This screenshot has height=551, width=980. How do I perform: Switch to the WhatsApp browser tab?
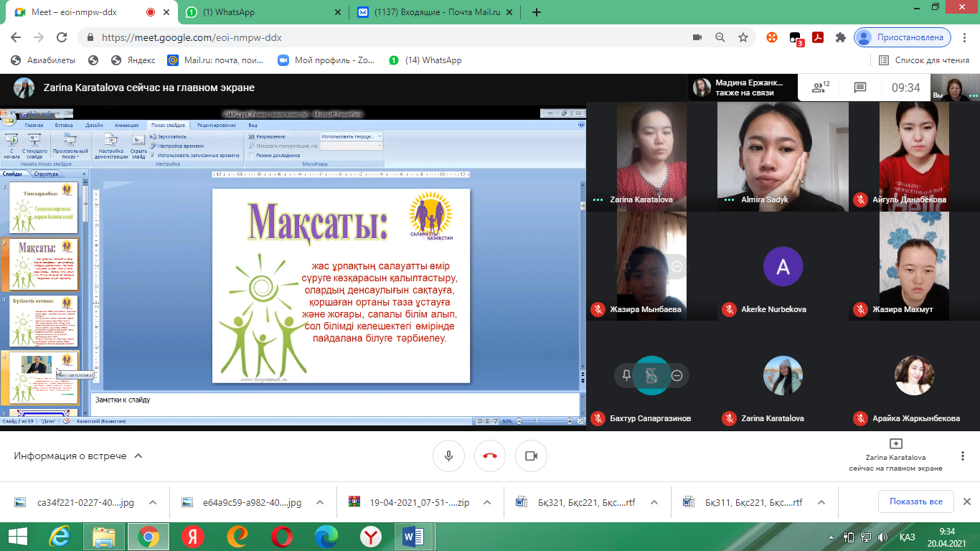(258, 12)
